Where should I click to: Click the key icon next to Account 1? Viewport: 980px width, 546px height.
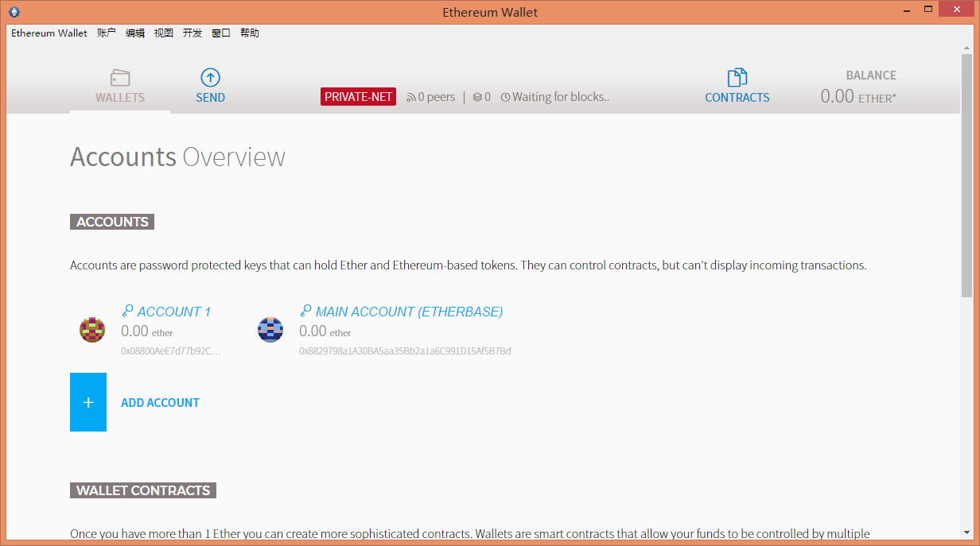tap(127, 312)
